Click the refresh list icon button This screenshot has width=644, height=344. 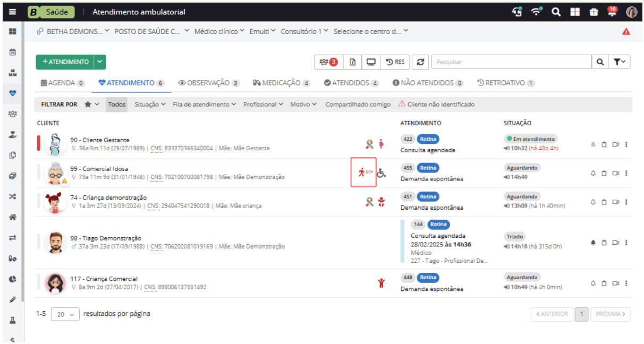pyautogui.click(x=420, y=62)
